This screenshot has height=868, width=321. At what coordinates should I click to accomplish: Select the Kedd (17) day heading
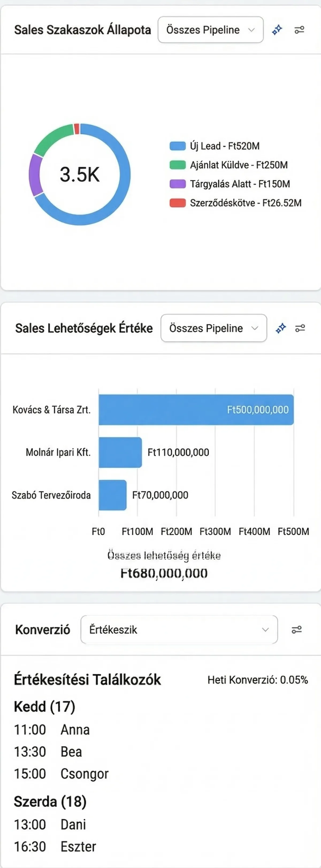(x=44, y=707)
